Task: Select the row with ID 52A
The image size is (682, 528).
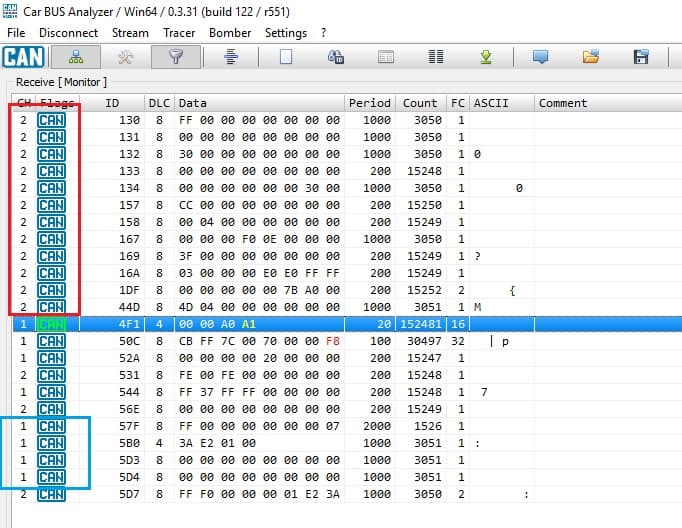Action: [x=347, y=358]
